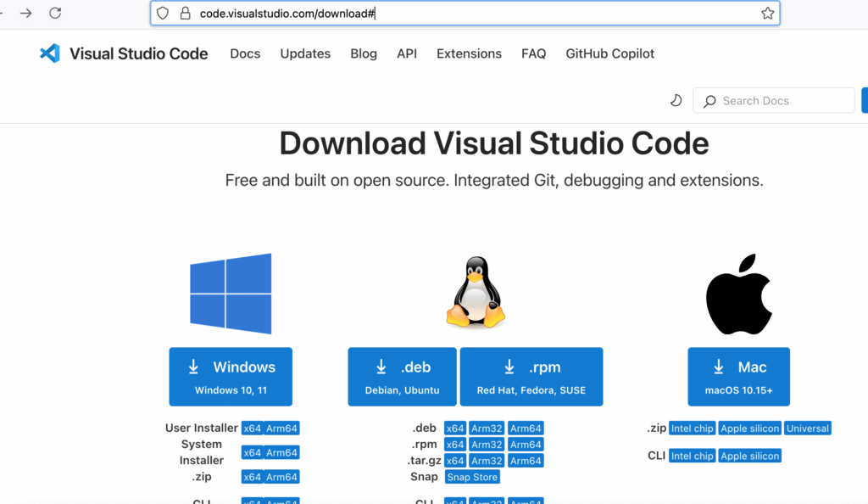Click the Visual Studio Code logo icon
The height and width of the screenshot is (504, 868).
tap(50, 53)
